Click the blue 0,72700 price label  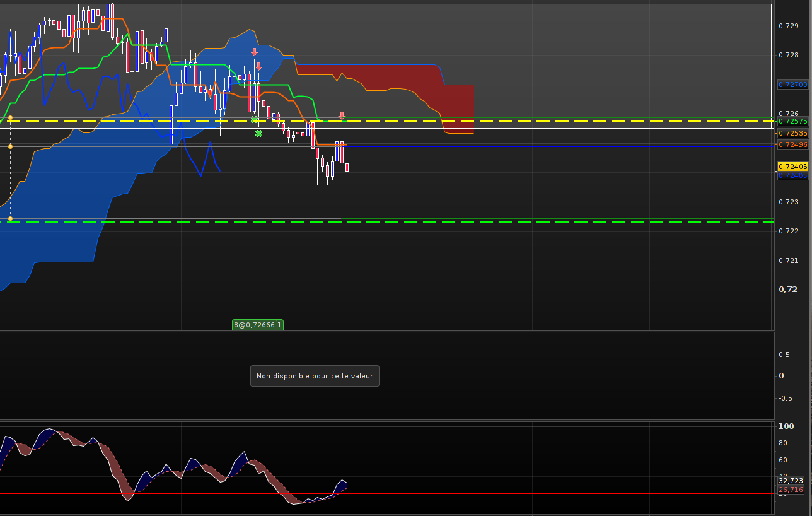[792, 84]
